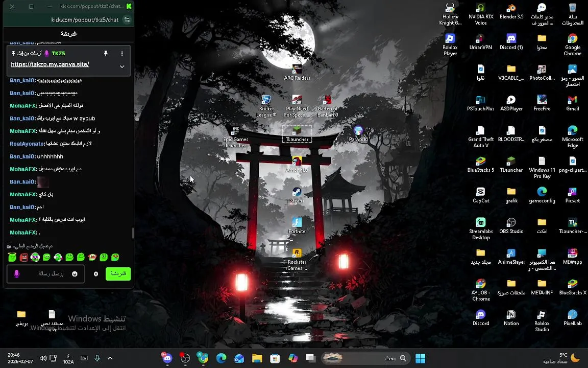Open Notion desktop shortcut
Viewport: 588px width, 368px height.
click(x=511, y=318)
